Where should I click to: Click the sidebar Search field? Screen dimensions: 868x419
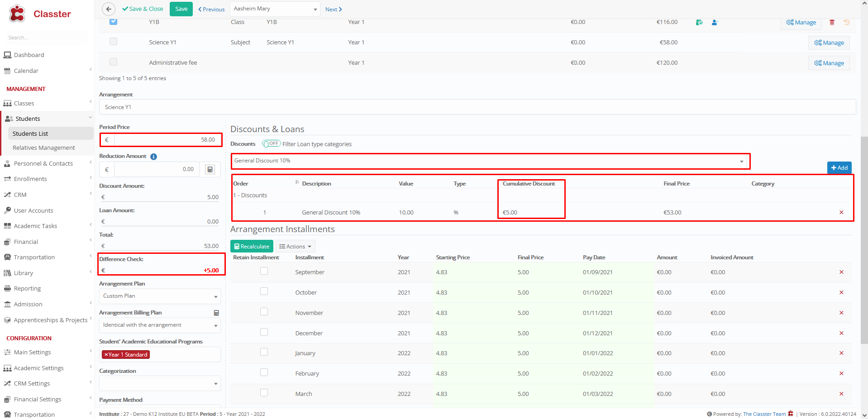click(45, 38)
